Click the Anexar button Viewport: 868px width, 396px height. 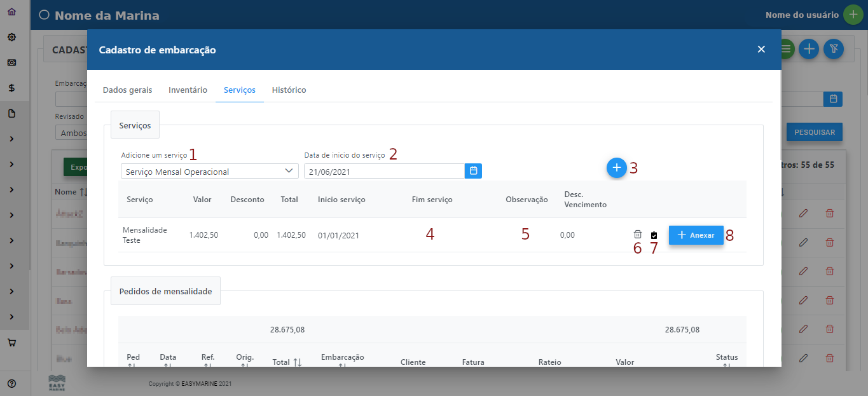point(696,235)
